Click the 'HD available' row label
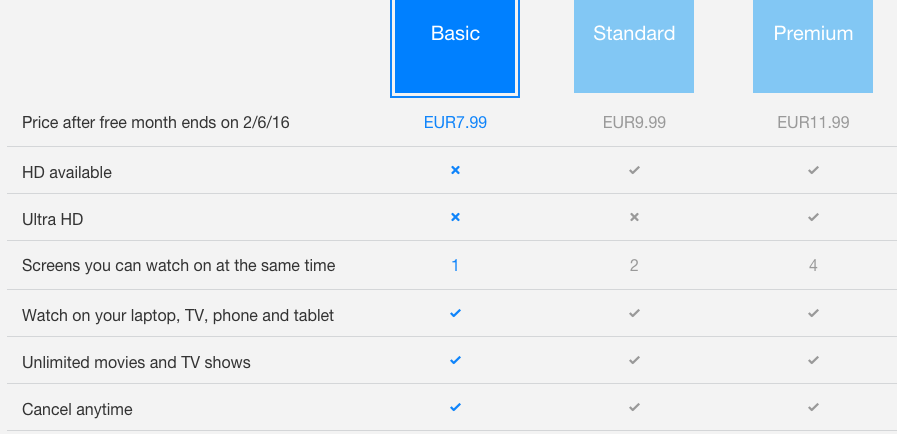Viewport: 897px width, 434px height. pyautogui.click(x=67, y=172)
